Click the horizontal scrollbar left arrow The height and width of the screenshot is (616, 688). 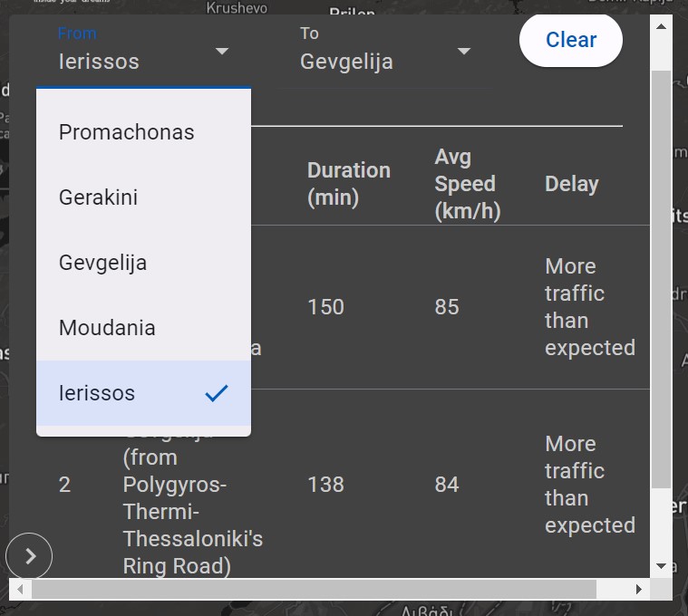click(x=20, y=590)
